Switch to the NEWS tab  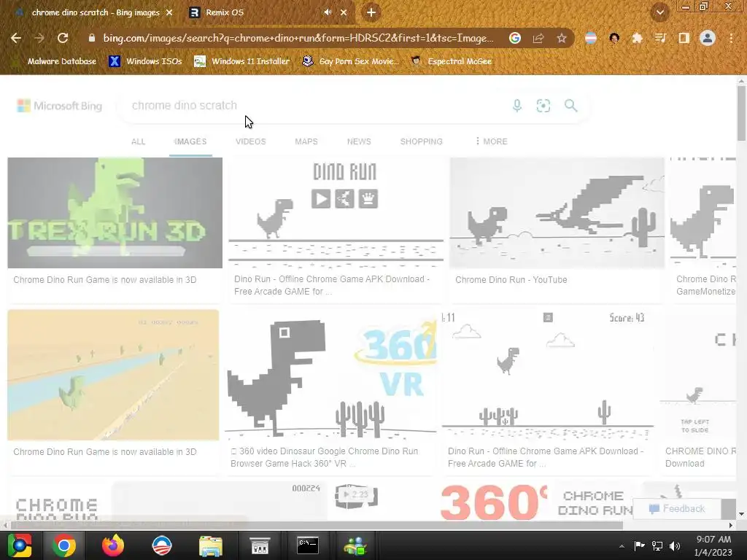coord(359,141)
